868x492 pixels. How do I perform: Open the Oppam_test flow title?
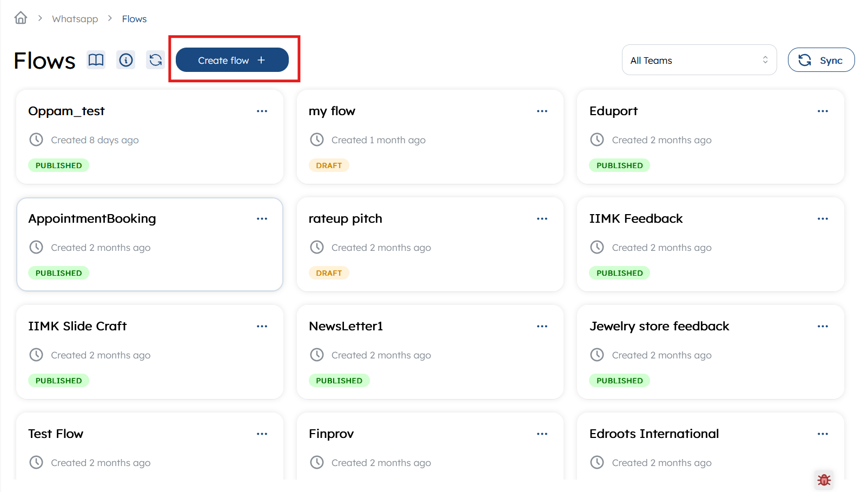click(x=67, y=111)
